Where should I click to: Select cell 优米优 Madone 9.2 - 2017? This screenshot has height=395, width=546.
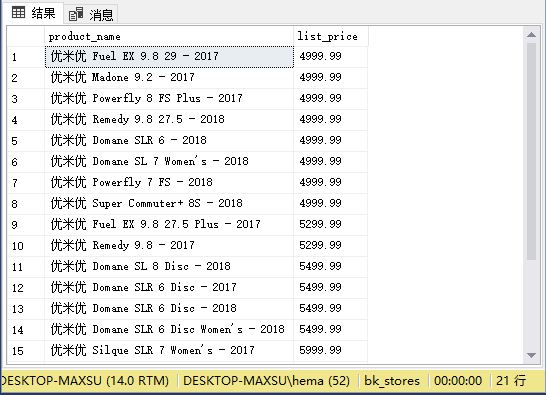point(169,78)
